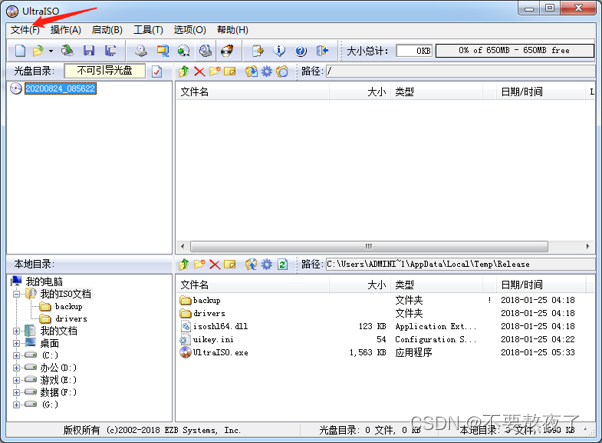
Task: Expand the 我的文档 tree node
Action: pos(17,331)
